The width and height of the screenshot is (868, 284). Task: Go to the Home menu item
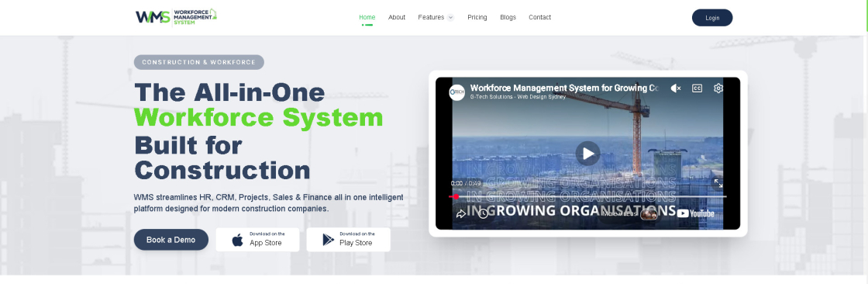click(x=367, y=17)
